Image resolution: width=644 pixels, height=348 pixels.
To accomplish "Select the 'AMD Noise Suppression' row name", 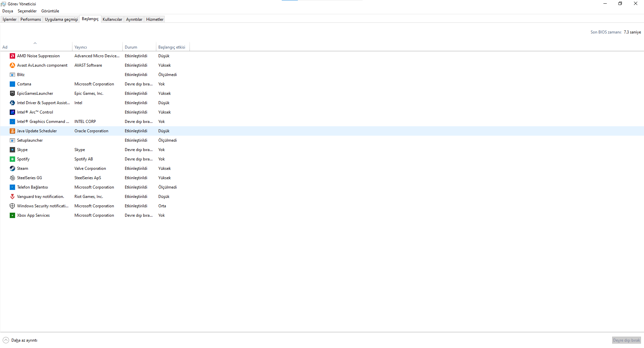I will pos(38,56).
